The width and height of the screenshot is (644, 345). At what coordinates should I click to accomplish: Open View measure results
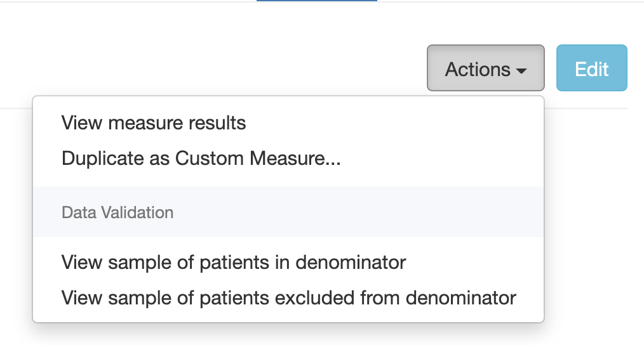click(154, 122)
